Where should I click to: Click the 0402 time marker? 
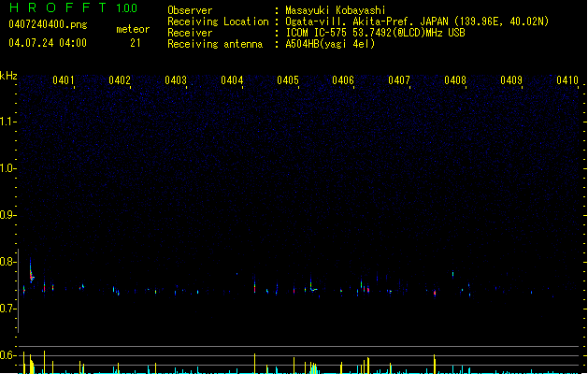point(120,80)
